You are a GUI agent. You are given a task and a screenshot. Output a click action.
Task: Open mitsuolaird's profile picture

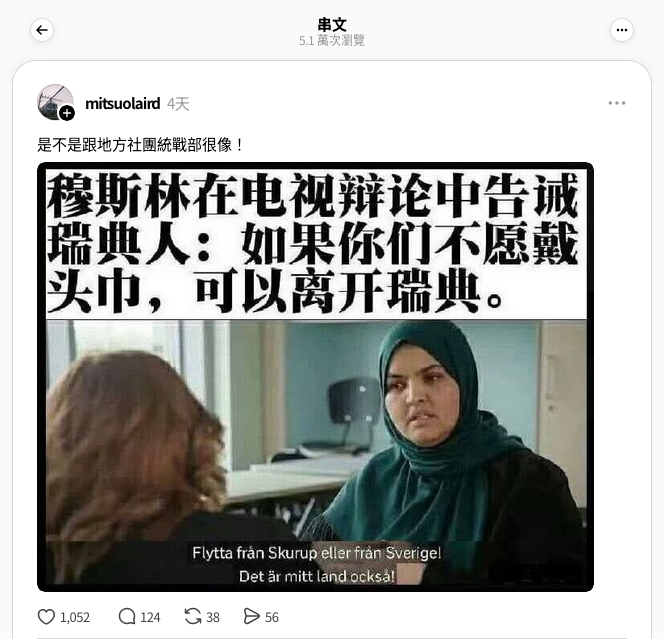click(55, 102)
